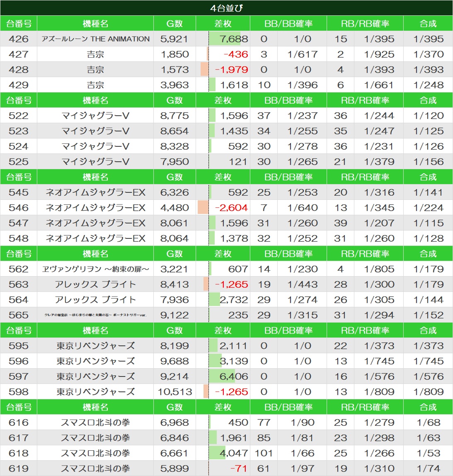Select machine number 598

(x=19, y=391)
